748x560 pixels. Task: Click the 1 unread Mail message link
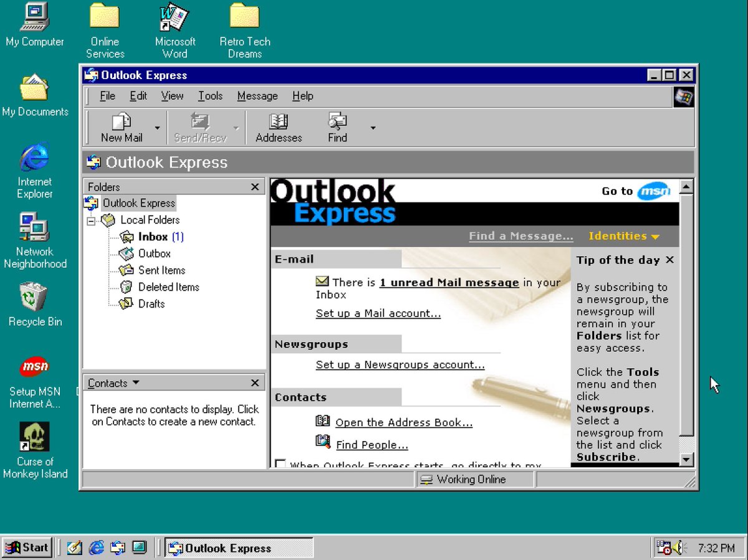(x=449, y=283)
